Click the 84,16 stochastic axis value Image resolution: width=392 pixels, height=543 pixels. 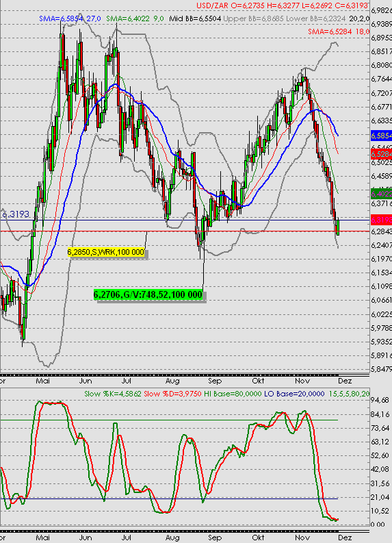pyautogui.click(x=380, y=414)
